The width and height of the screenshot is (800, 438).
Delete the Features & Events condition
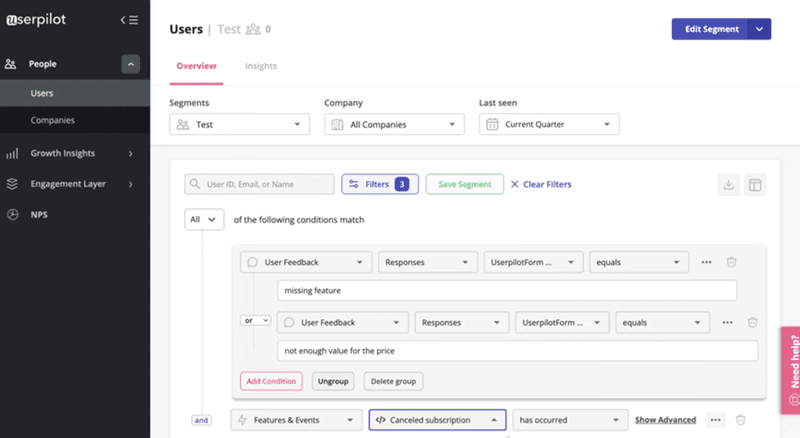tap(741, 420)
